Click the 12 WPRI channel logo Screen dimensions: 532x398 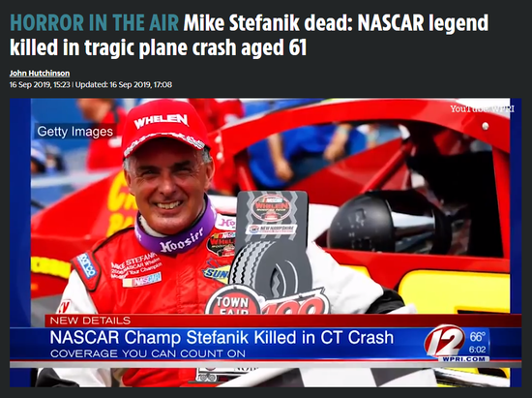point(445,341)
